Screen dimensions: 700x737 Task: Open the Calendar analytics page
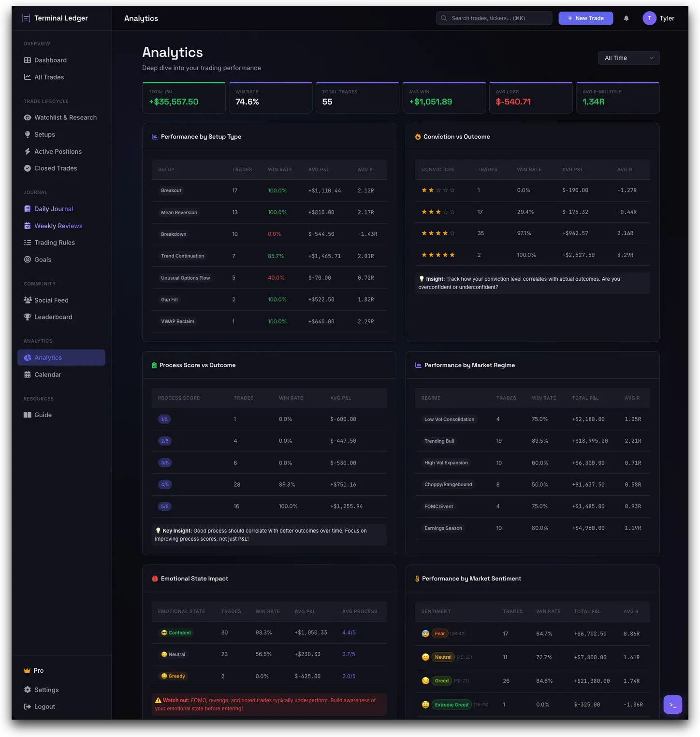click(x=47, y=374)
